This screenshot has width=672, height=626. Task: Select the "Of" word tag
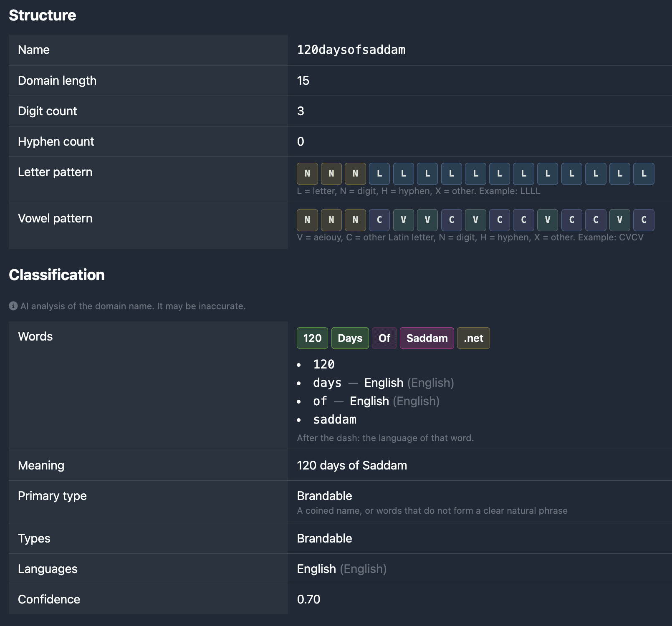(x=384, y=338)
